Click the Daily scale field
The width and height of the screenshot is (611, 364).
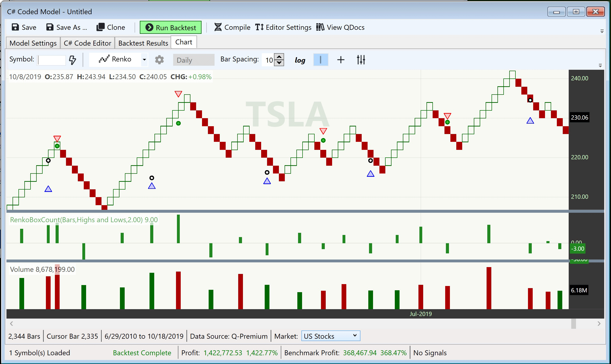[x=194, y=60]
